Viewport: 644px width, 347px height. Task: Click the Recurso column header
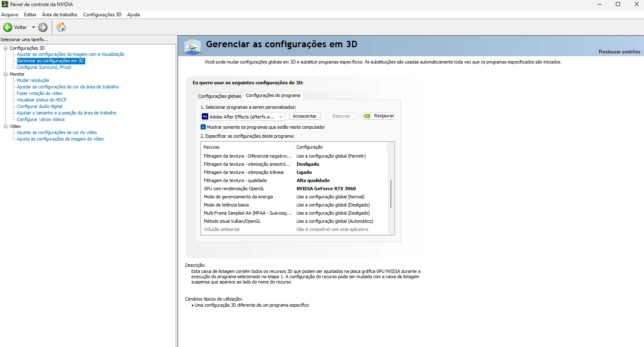click(247, 147)
